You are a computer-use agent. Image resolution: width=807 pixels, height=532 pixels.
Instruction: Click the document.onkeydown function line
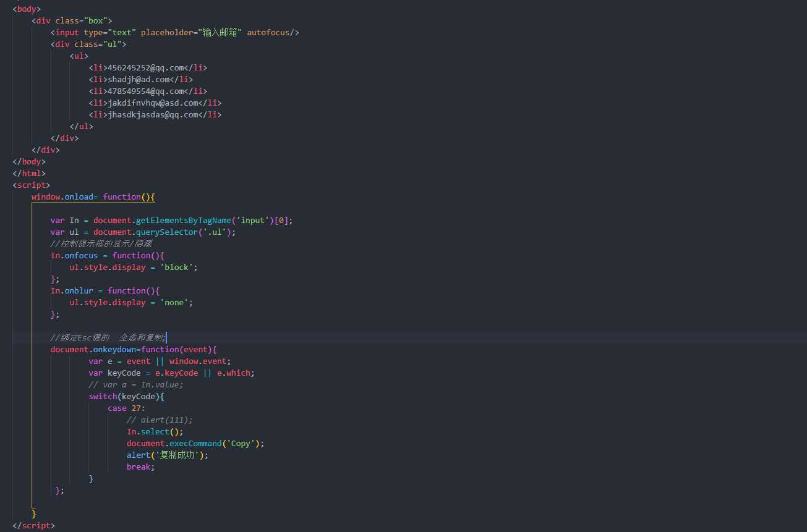click(134, 349)
